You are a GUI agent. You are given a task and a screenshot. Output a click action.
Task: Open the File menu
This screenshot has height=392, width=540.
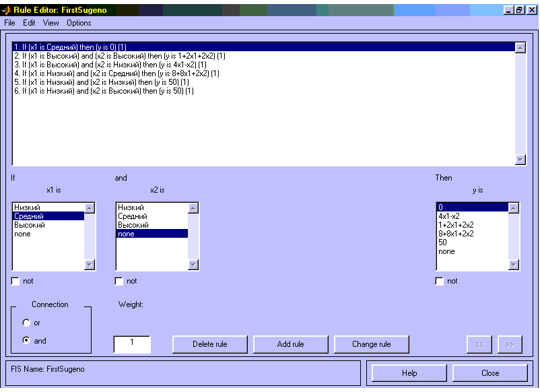pos(9,23)
